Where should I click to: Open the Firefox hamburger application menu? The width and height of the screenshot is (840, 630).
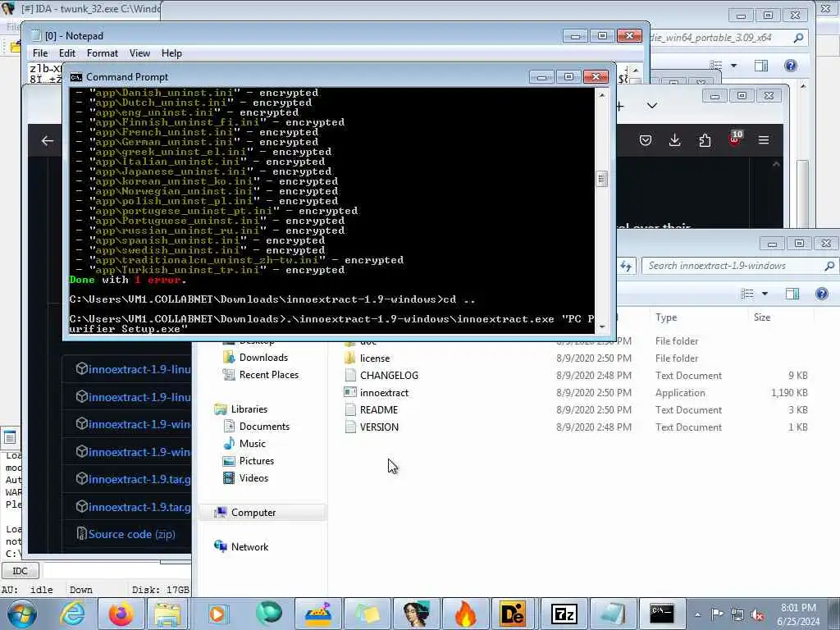tap(764, 140)
